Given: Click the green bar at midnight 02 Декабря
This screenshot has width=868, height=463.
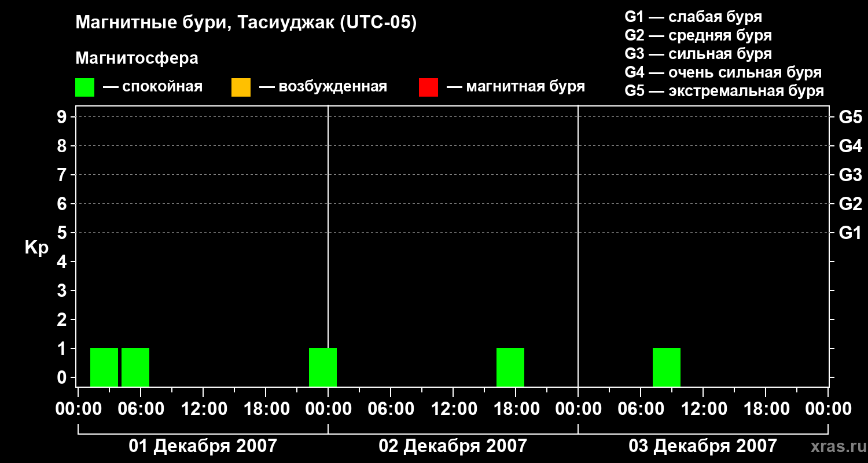Looking at the screenshot, I should pyautogui.click(x=323, y=367).
